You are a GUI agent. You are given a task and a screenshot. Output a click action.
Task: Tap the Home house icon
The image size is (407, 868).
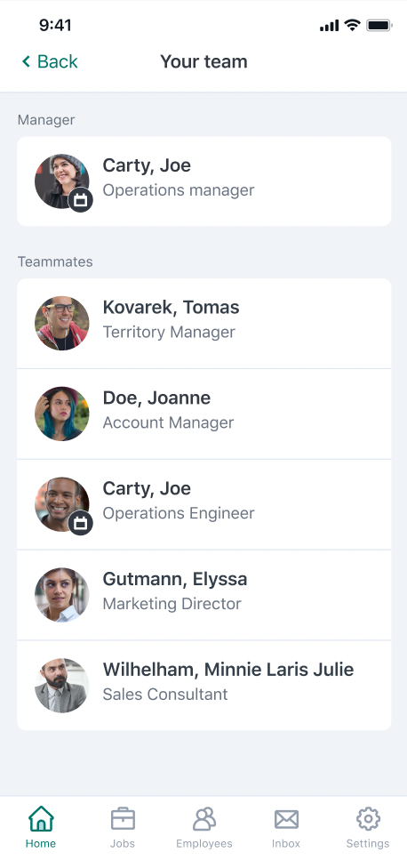41,819
